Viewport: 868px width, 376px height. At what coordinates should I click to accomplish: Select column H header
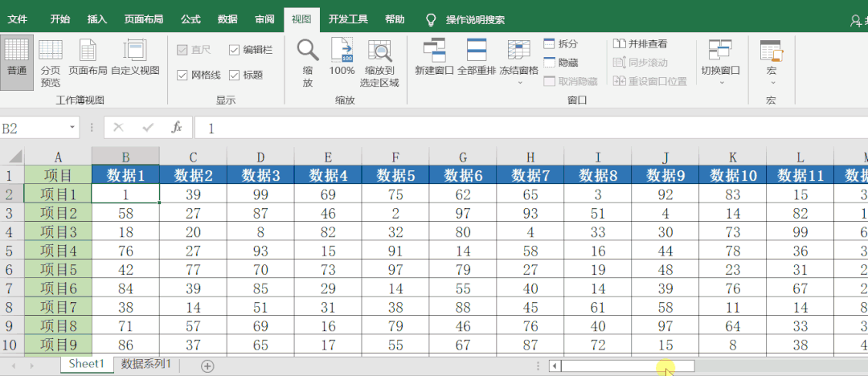(x=530, y=156)
